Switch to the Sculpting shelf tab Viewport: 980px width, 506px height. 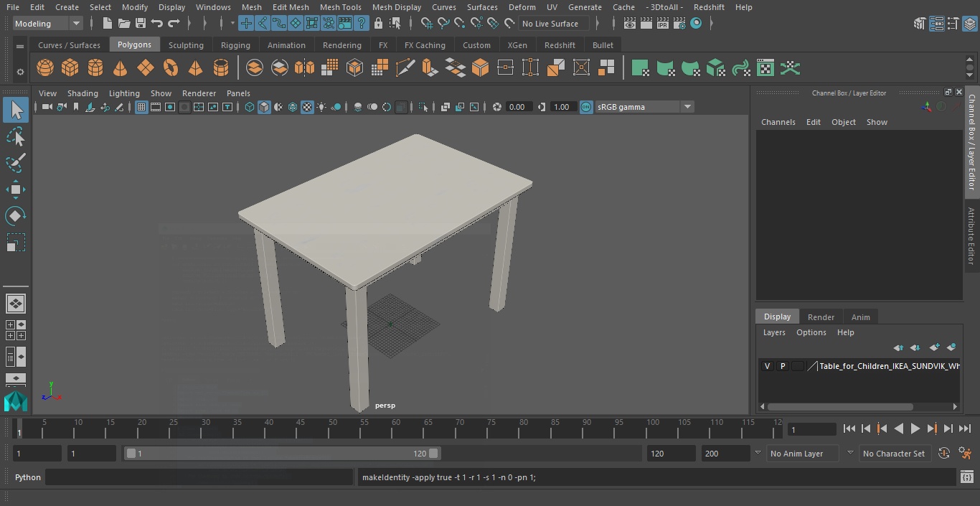pos(186,45)
